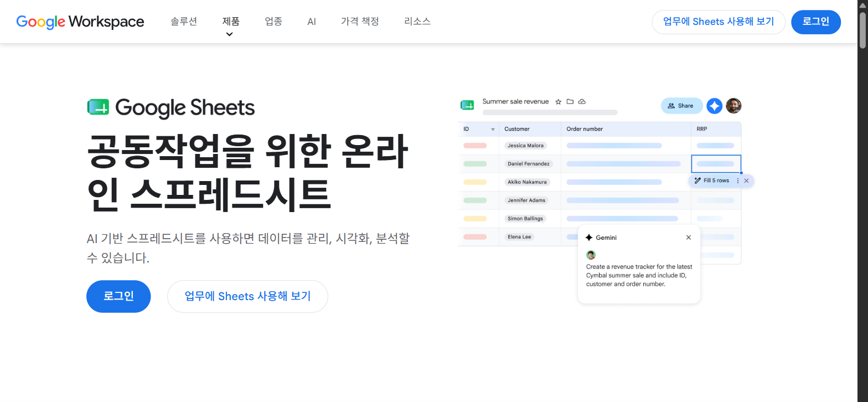Screen dimensions: 868x402
Task: Click the small Sheets icon in the mockup header
Action: pyautogui.click(x=467, y=105)
